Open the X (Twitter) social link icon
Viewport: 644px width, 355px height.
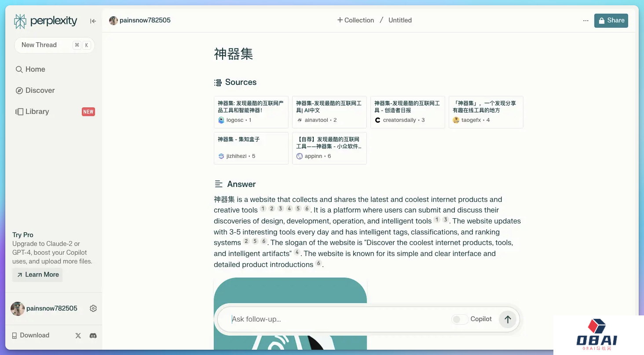pyautogui.click(x=78, y=336)
